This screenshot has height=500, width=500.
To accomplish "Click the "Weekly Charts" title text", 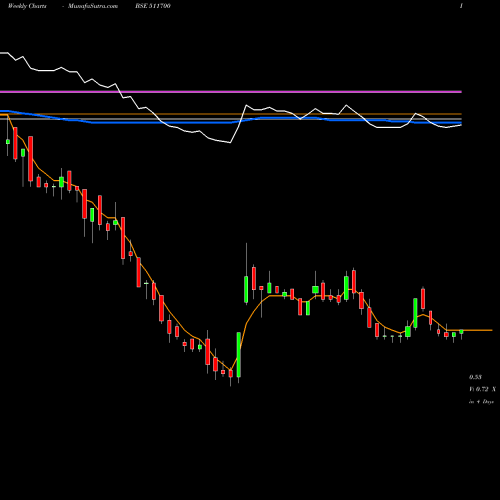I will pos(27,6).
